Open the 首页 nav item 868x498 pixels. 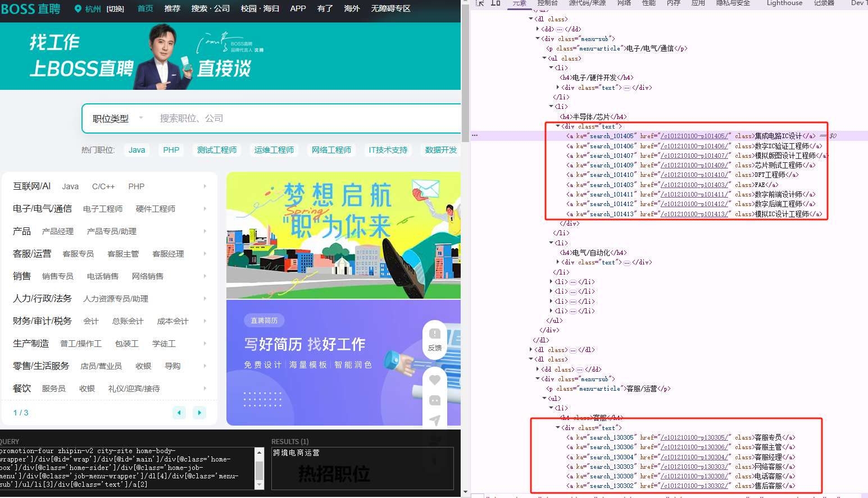point(146,9)
